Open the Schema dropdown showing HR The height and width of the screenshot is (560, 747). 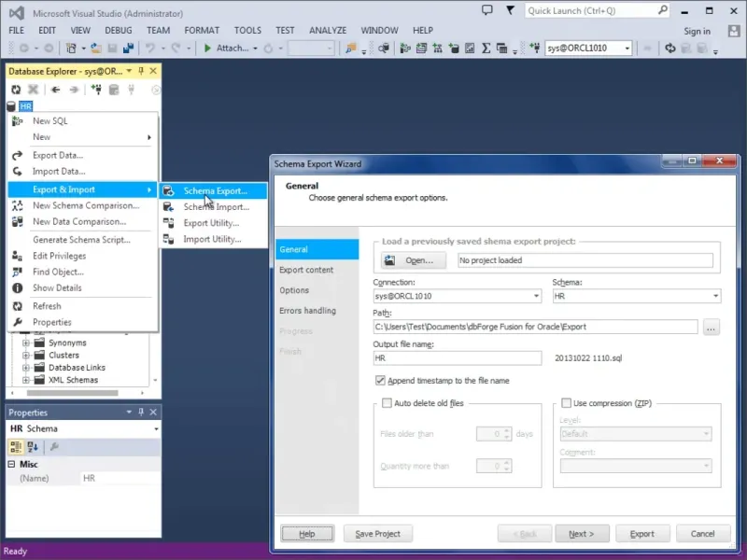(715, 296)
